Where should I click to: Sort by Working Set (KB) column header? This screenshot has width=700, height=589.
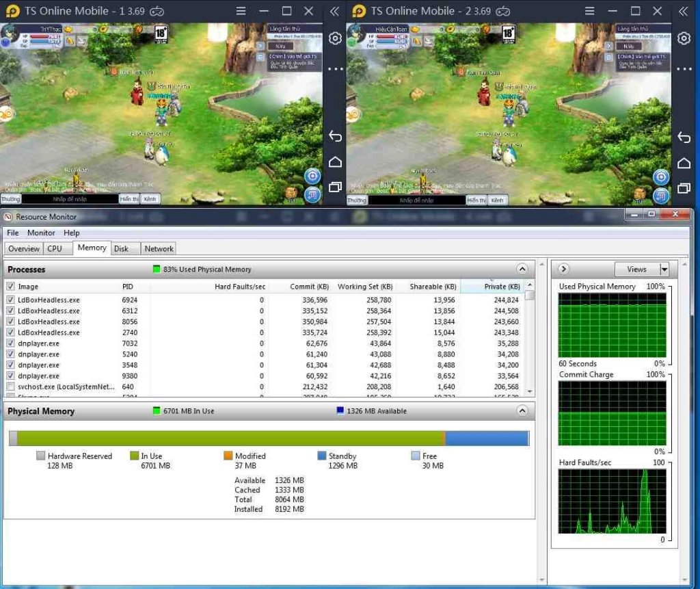coord(364,287)
